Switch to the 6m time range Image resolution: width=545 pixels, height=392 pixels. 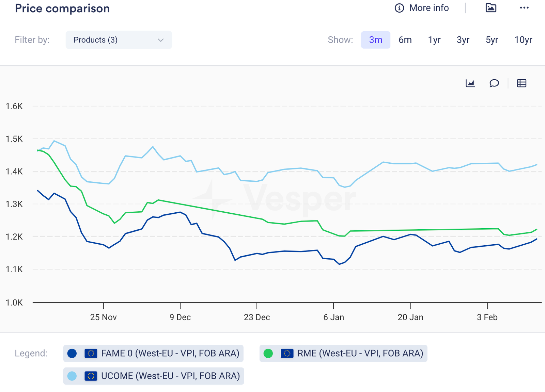(405, 40)
